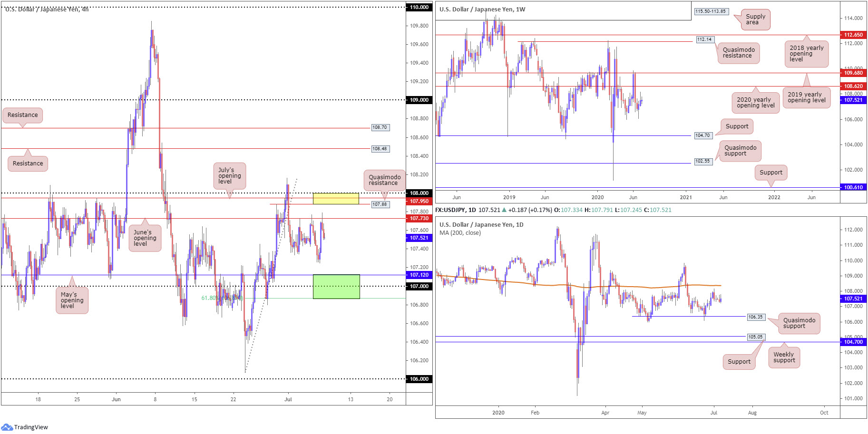Screen dimensions: 868x434
Task: Click the TradingView brand text
Action: click(31, 427)
